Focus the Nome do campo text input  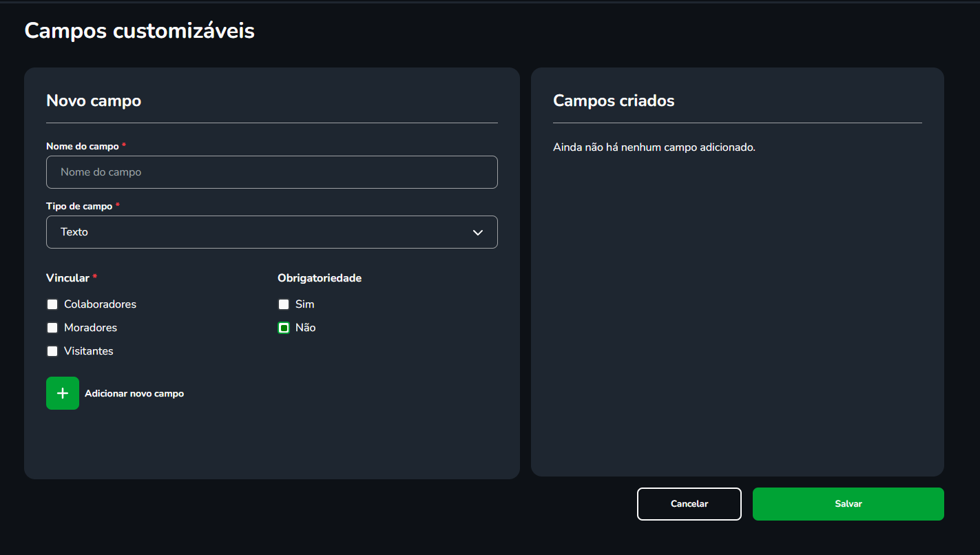coord(271,172)
